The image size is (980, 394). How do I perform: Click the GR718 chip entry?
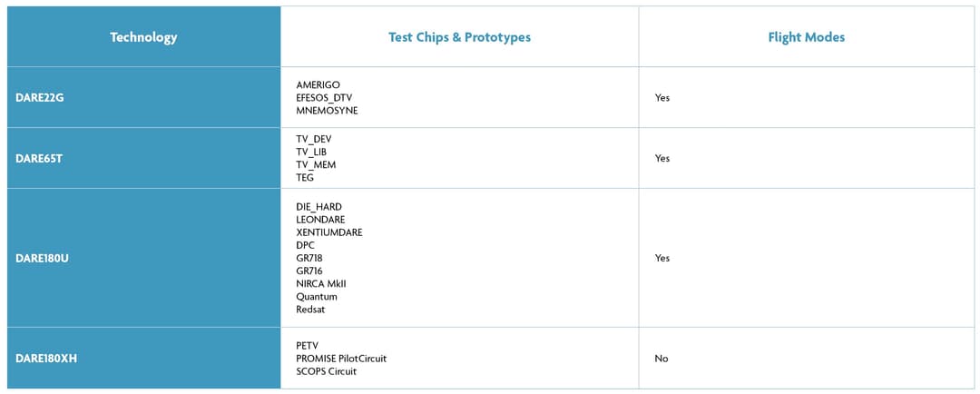[309, 258]
